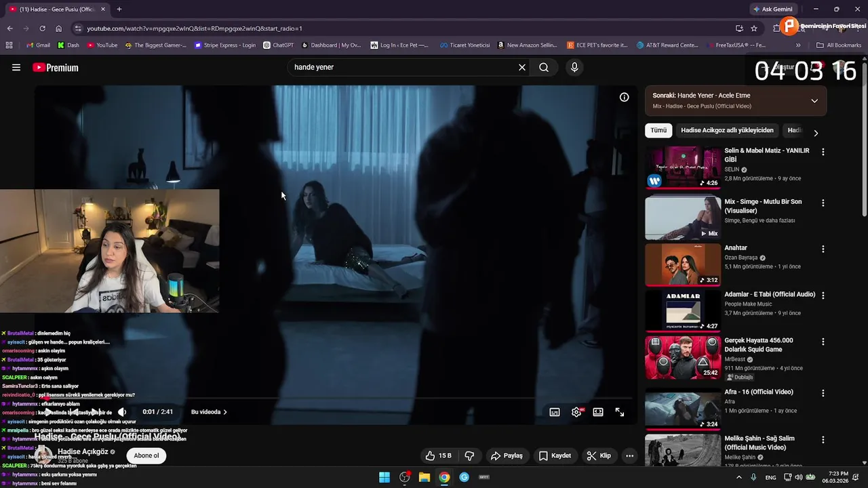The height and width of the screenshot is (488, 868).
Task: Clear the search box with X
Action: click(x=522, y=67)
